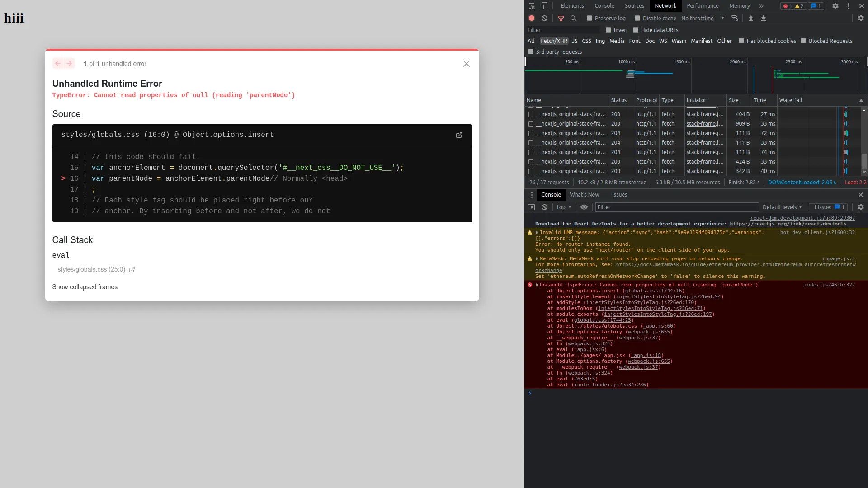Clear the network log

click(544, 18)
